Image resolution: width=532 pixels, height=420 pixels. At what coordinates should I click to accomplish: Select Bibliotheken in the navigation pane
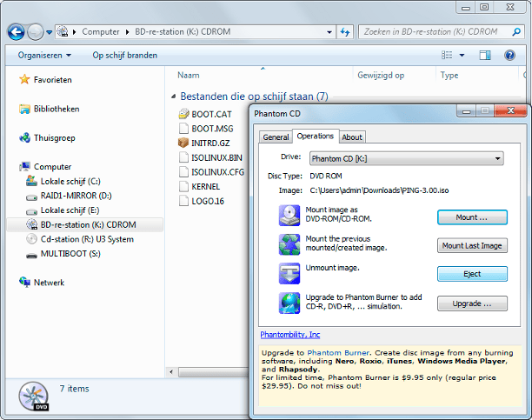click(57, 109)
